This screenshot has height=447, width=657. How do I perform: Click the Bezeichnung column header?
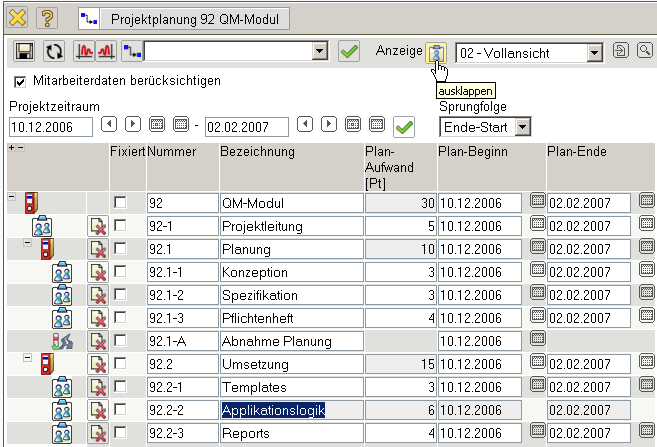(258, 152)
